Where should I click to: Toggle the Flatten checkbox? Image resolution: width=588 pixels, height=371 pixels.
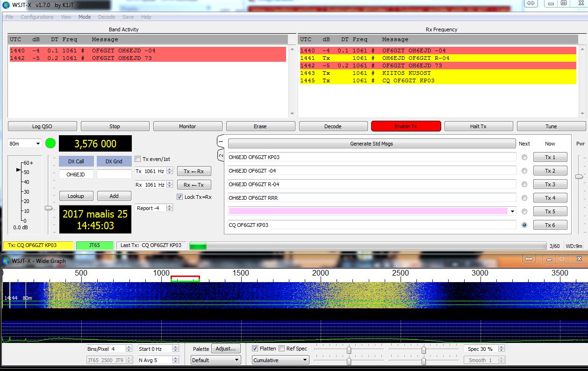(x=255, y=349)
